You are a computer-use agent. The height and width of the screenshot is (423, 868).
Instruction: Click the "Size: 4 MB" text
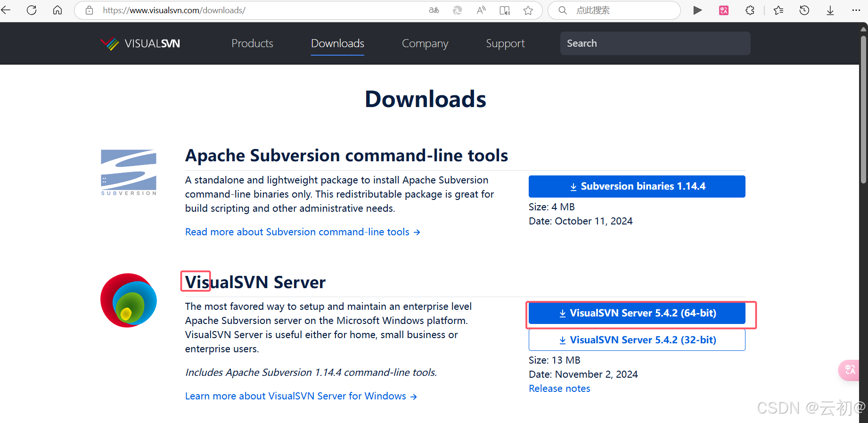[x=552, y=207]
